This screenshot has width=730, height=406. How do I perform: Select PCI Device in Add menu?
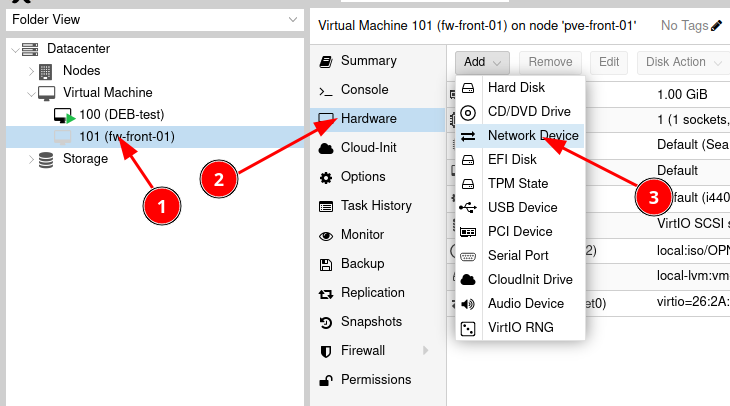[x=519, y=232]
